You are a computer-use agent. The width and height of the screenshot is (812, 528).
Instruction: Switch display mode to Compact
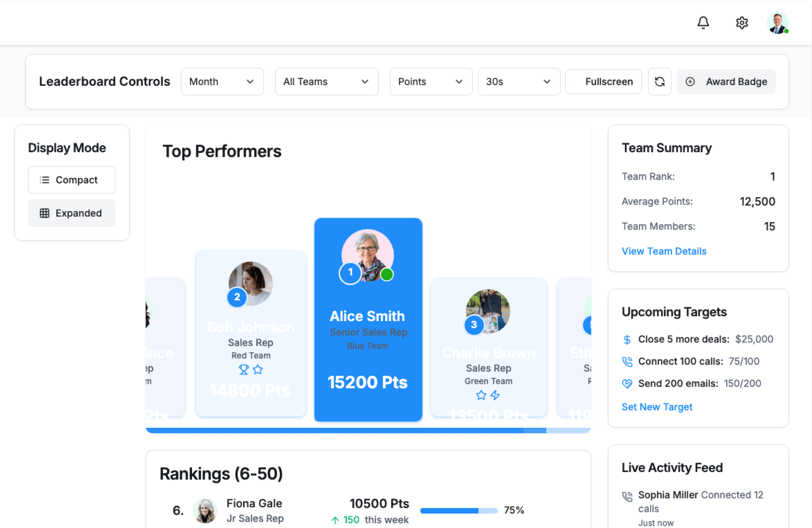click(x=71, y=180)
